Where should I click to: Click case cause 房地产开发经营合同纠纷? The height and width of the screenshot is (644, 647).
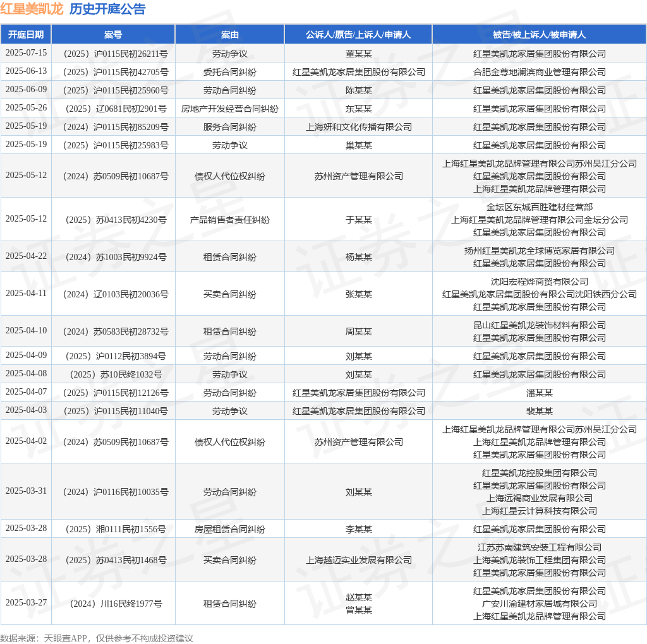pos(230,109)
